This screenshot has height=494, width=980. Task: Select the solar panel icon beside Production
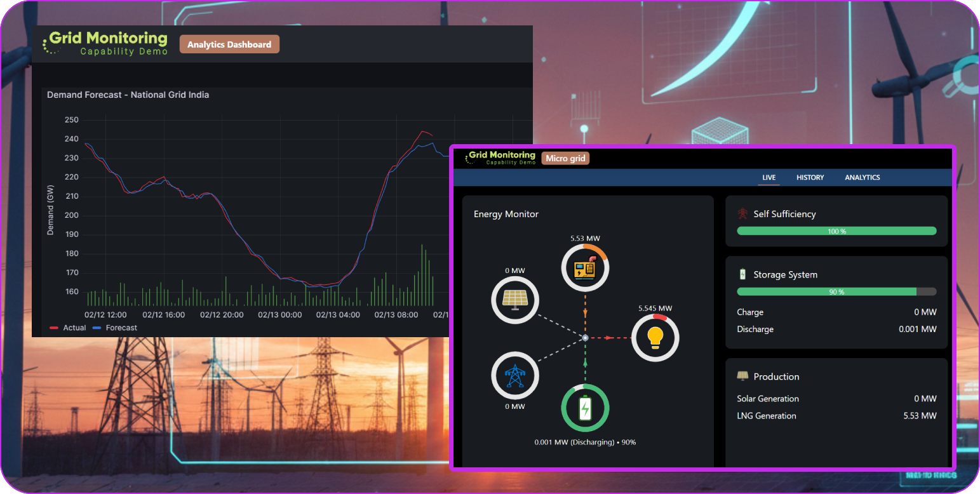tap(742, 376)
